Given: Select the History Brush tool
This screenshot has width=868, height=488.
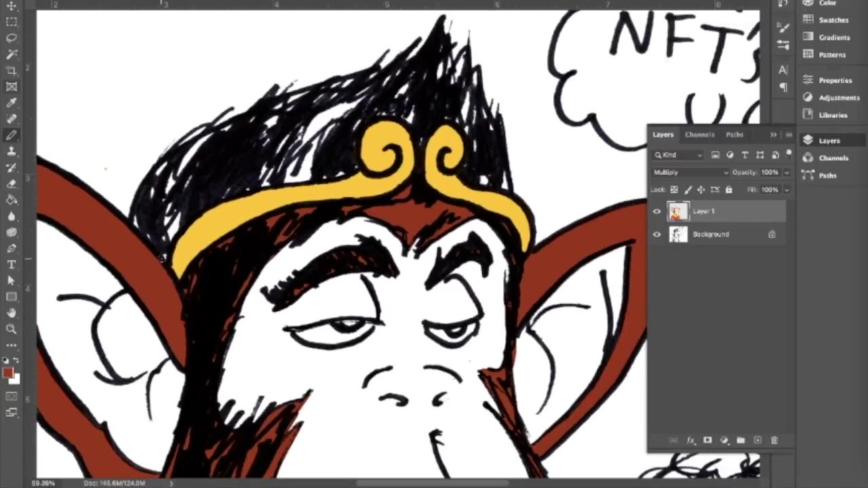Looking at the screenshot, I should click(12, 168).
